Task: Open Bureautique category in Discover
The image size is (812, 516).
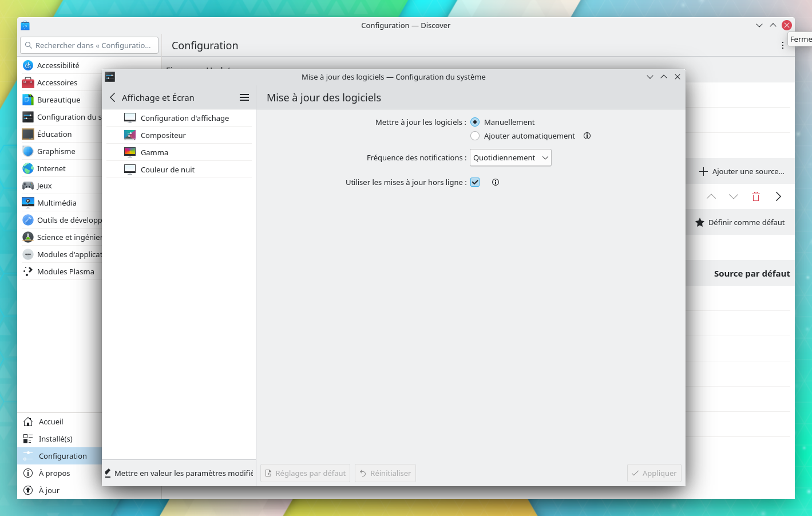Action: coord(61,100)
